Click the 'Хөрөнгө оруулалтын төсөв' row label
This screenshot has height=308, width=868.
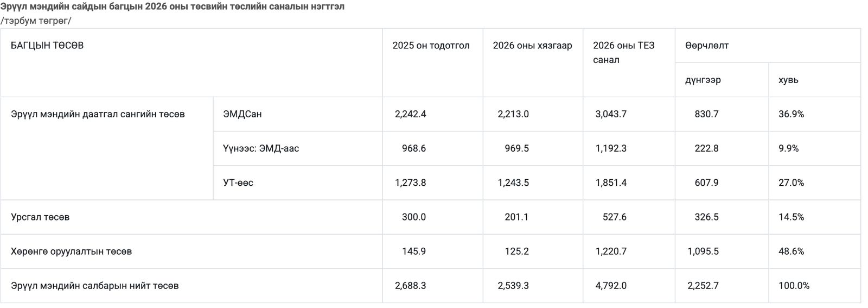pos(71,252)
